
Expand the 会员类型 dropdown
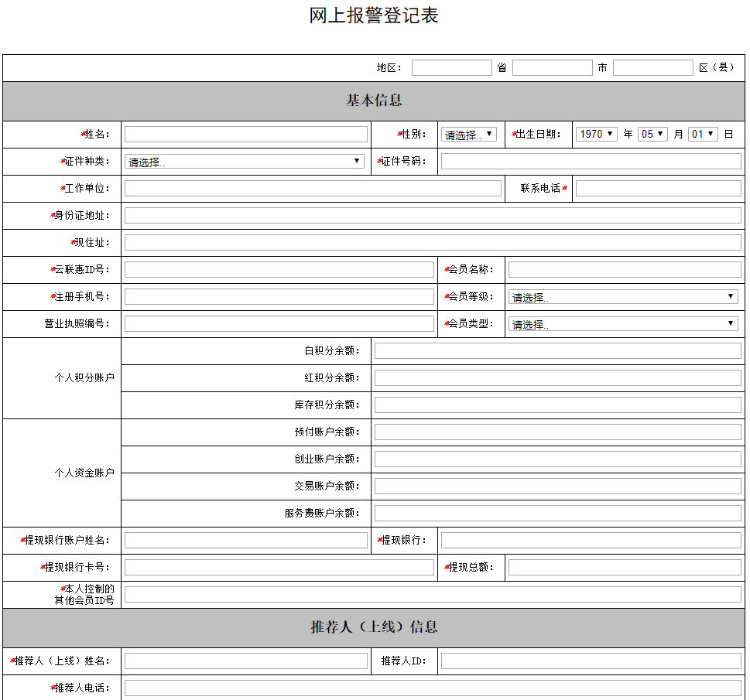coord(623,324)
